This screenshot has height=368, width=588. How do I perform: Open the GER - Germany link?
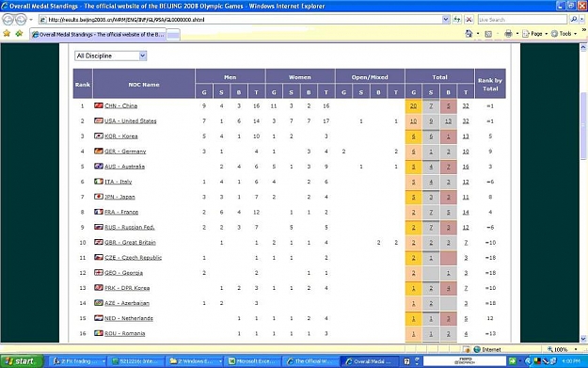tap(125, 152)
